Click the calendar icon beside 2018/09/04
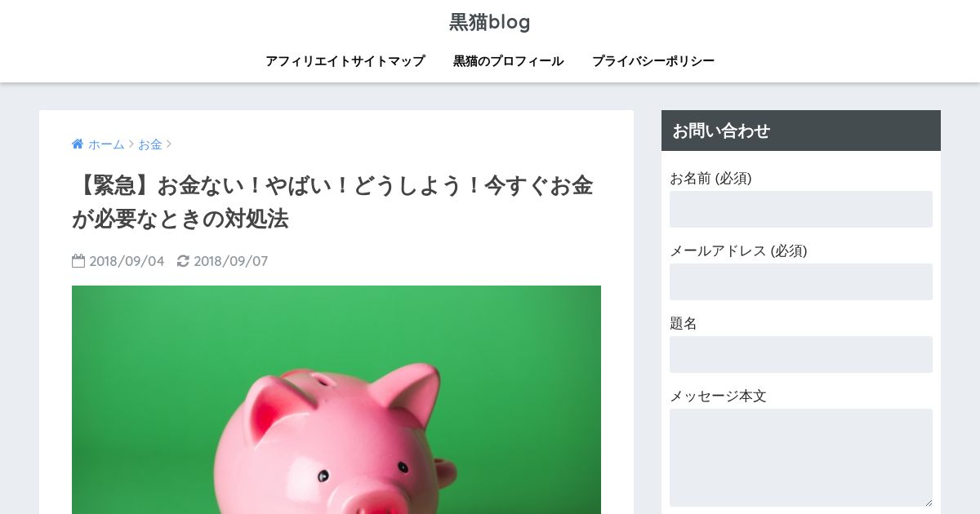980x514 pixels. click(78, 261)
